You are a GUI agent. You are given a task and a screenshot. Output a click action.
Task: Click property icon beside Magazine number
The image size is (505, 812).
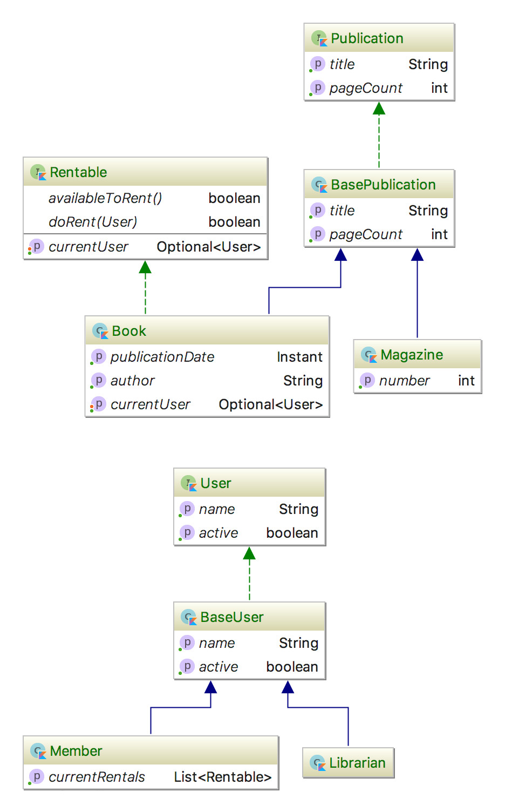click(x=367, y=381)
